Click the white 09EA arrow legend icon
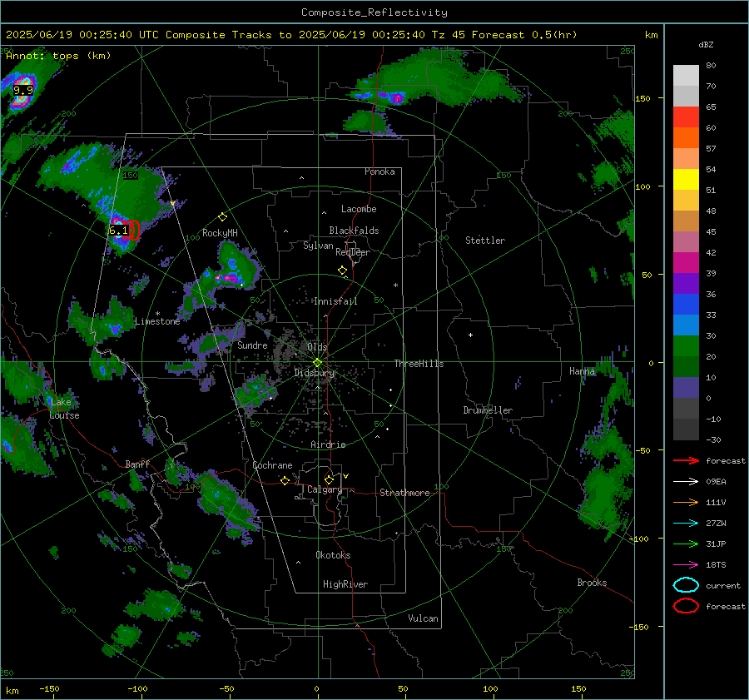Image resolution: width=749 pixels, height=700 pixels. point(686,481)
